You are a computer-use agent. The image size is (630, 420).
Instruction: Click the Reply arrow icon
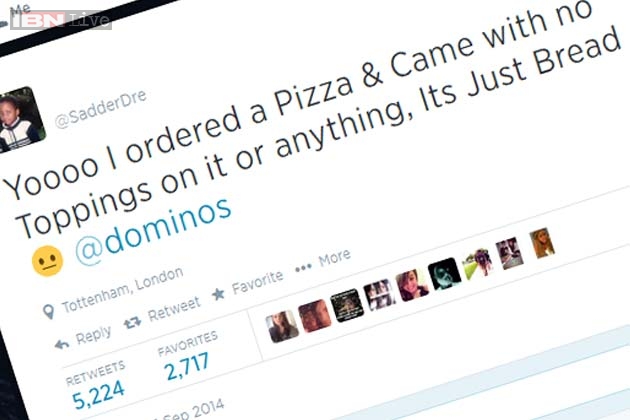click(x=61, y=344)
